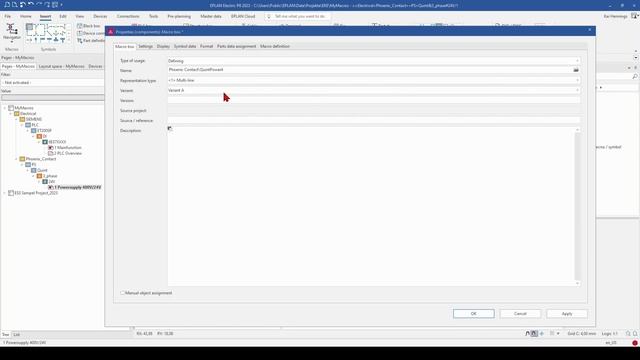Click the browse icon beside the Name field
Screen dimensions: 640x360
coord(576,70)
